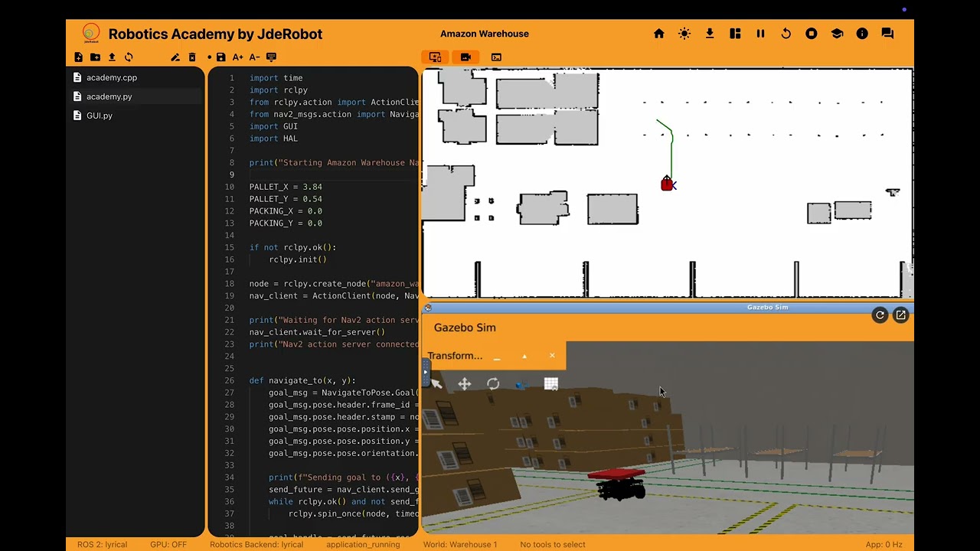Switch to the visualization screen view
The height and width of the screenshot is (551, 980).
435,57
